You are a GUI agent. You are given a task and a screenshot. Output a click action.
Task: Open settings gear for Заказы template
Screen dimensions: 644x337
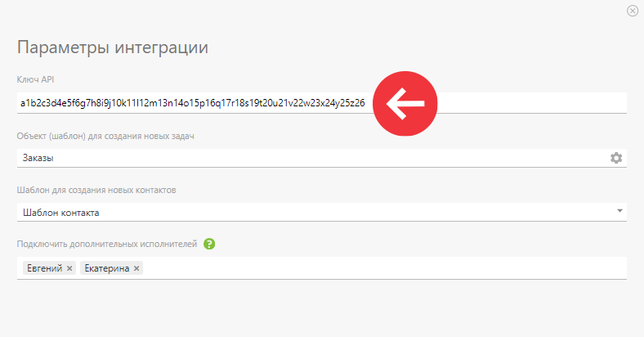[x=616, y=158]
